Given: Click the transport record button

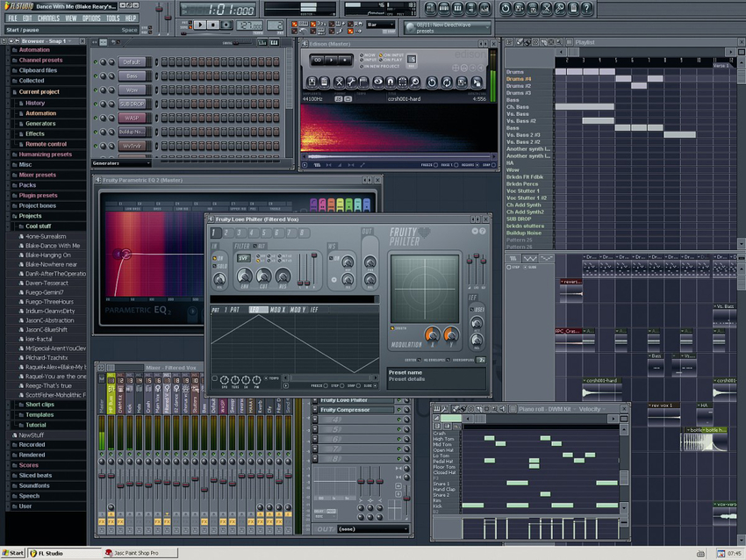Looking at the screenshot, I should tap(226, 25).
